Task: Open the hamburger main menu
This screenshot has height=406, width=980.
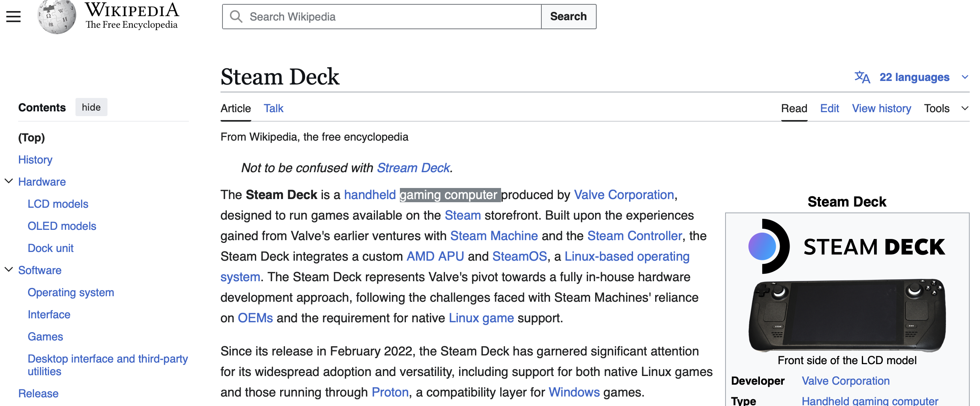Action: 13,17
